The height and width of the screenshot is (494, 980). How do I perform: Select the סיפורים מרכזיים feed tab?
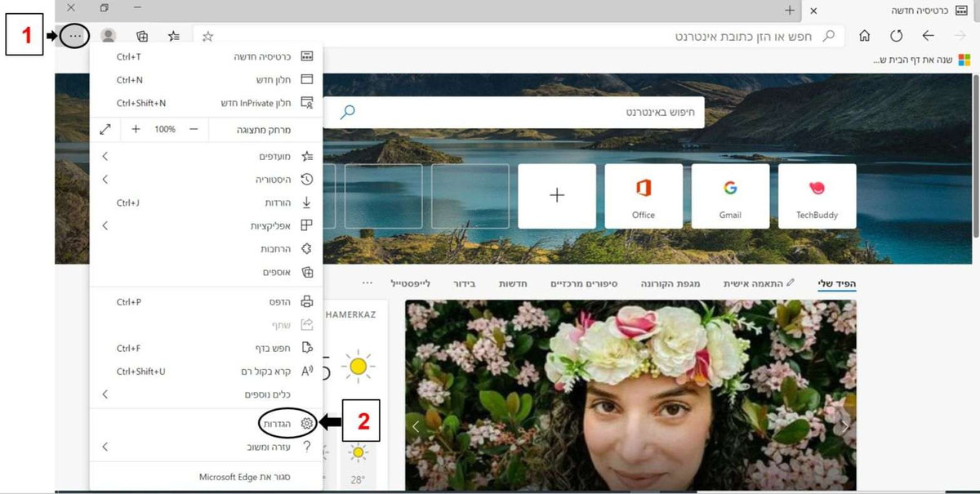point(584,283)
